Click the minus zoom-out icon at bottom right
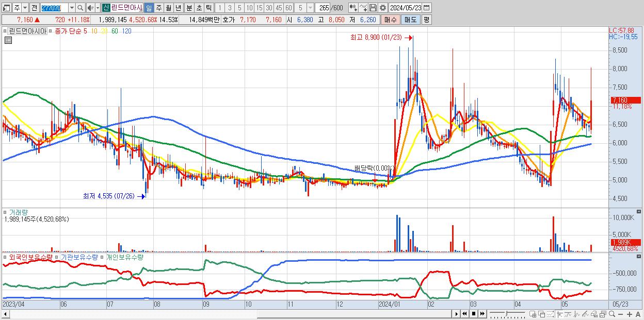 (x=620, y=314)
